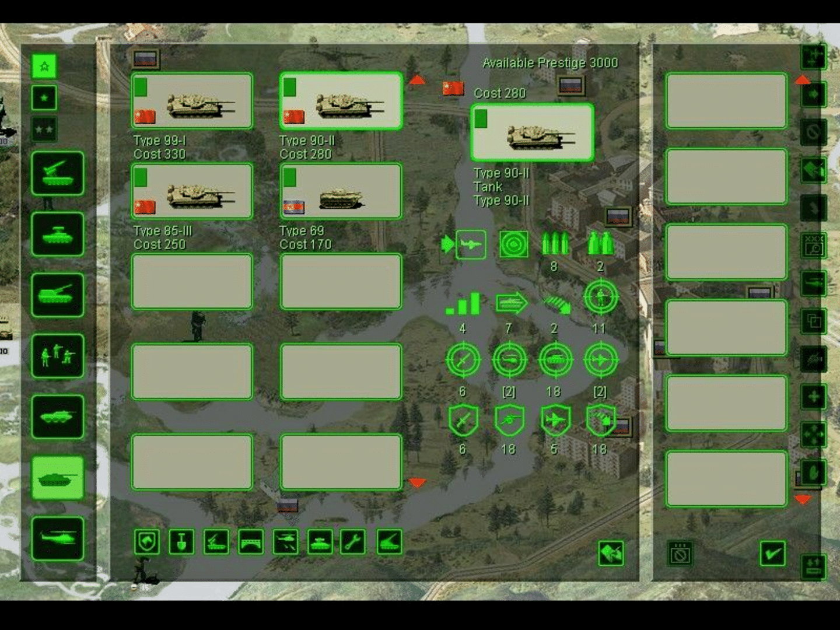The width and height of the screenshot is (840, 630).
Task: Click the missile launcher vehicle filter icon
Action: (216, 542)
